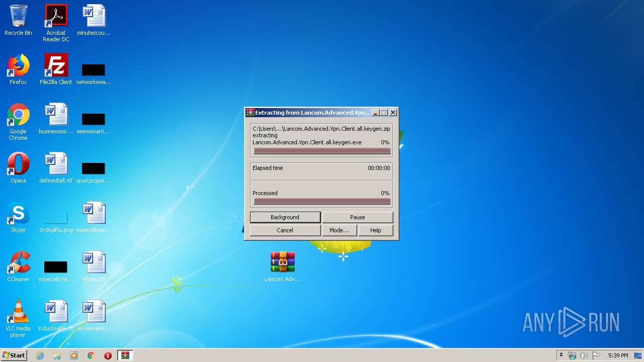The height and width of the screenshot is (362, 644).
Task: Select especiallyes Word document
Action: coord(94,217)
